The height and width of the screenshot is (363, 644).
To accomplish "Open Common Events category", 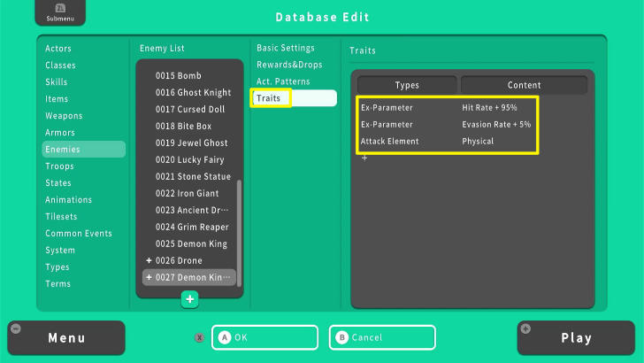I will [x=79, y=234].
